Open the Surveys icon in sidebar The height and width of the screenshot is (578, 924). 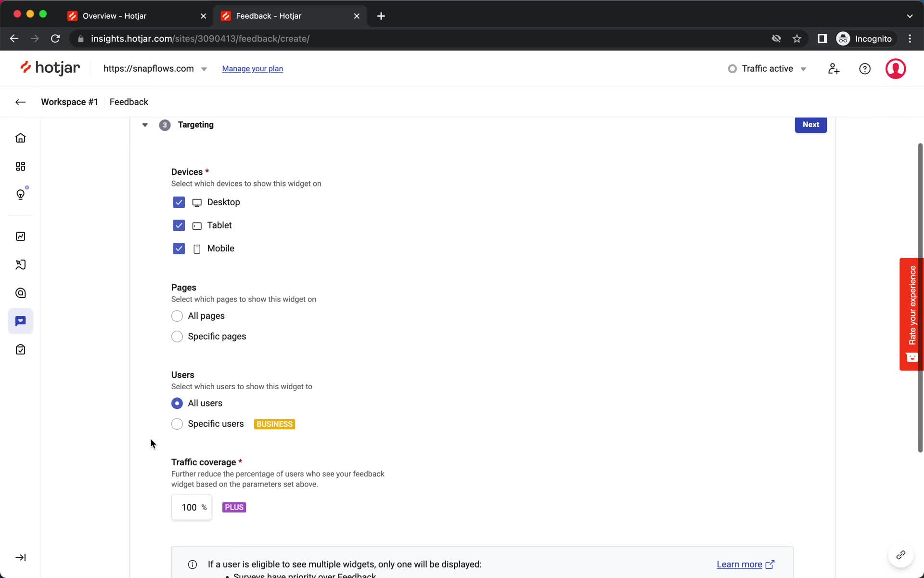point(21,350)
